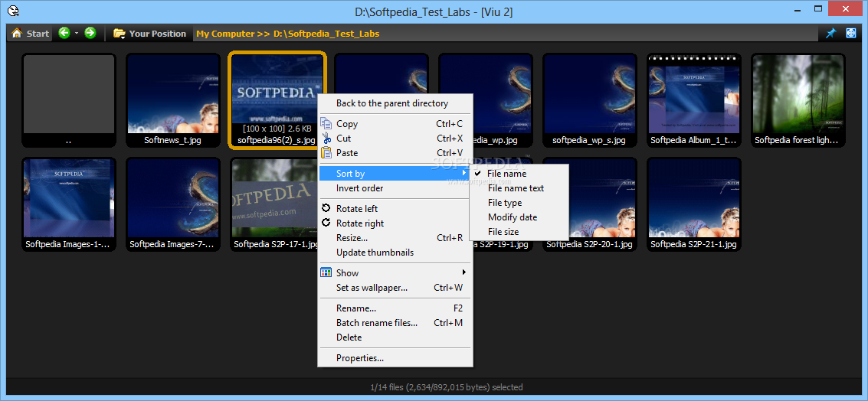868x401 pixels.
Task: Go forward with green right arrow
Action: pyautogui.click(x=90, y=33)
